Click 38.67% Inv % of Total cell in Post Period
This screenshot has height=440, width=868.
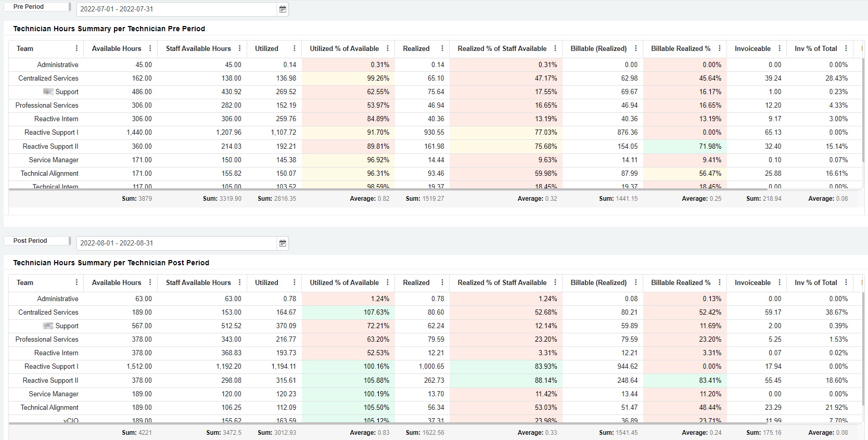coord(820,312)
